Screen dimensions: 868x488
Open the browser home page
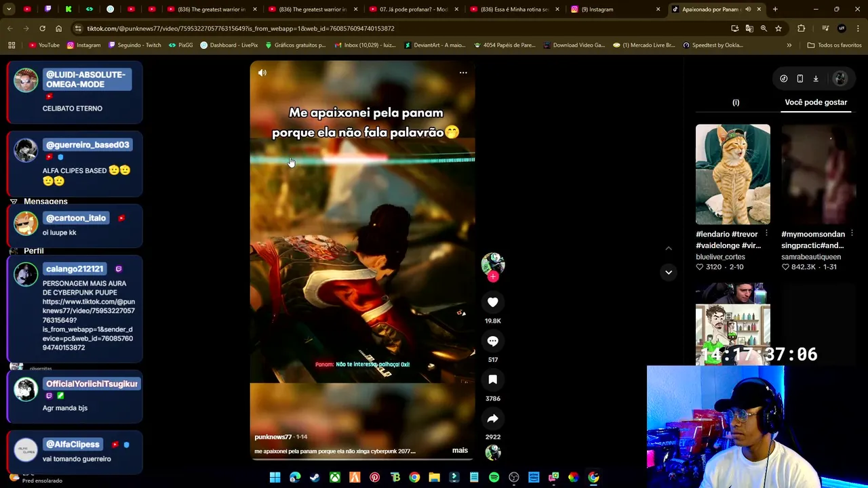(x=58, y=28)
